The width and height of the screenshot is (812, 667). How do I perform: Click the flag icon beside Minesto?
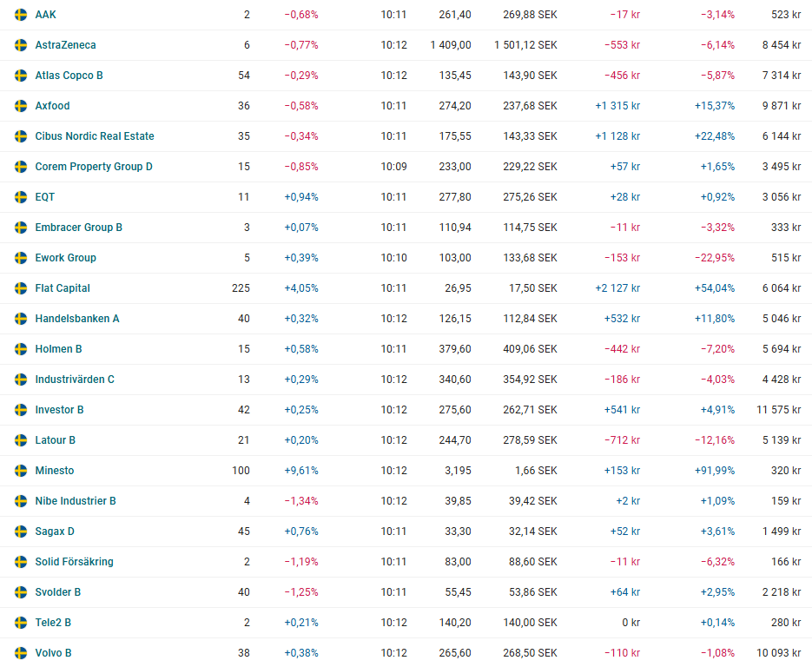pos(21,471)
